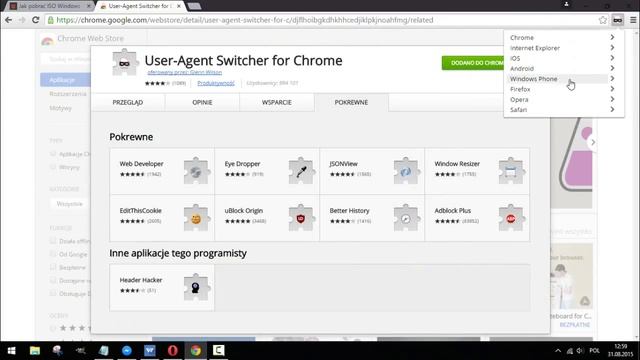Toggle the Działa offline feature checkbox
Screen dimensions: 640x360
[53, 241]
